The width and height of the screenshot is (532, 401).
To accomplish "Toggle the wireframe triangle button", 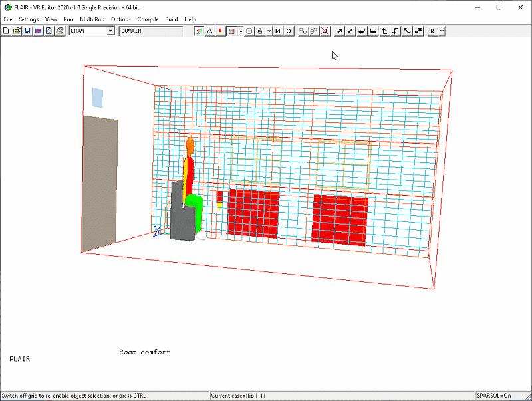I will tap(209, 31).
